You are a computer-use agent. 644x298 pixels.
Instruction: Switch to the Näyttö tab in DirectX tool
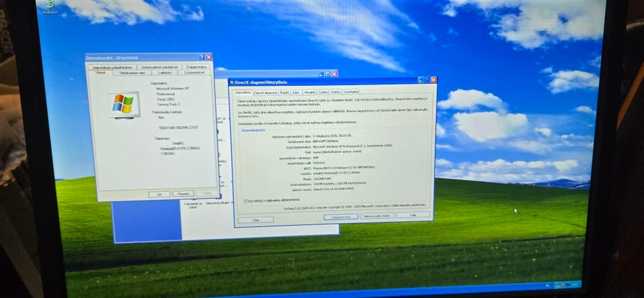[284, 93]
